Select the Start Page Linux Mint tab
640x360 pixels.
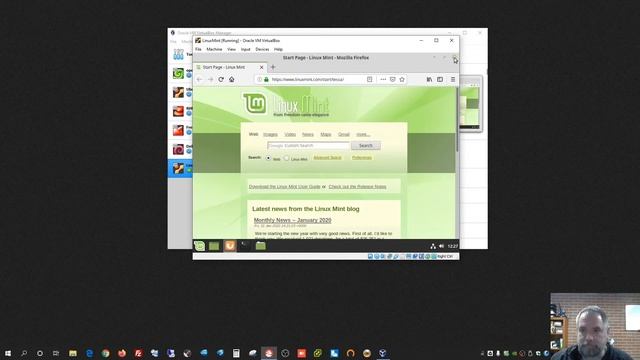coord(230,67)
